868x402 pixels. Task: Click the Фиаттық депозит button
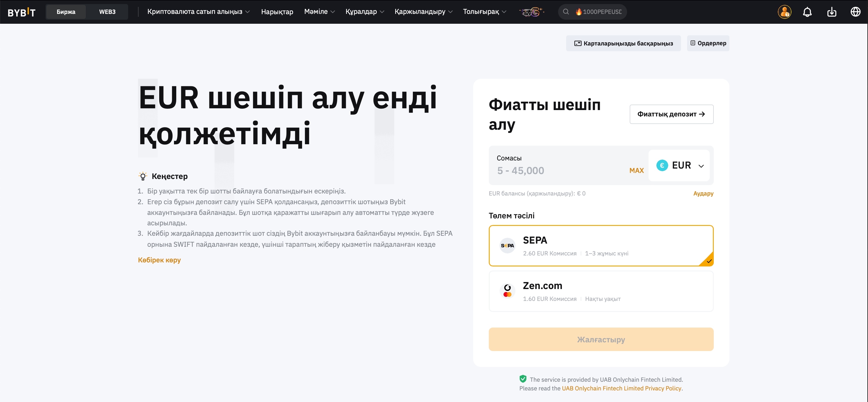point(671,114)
